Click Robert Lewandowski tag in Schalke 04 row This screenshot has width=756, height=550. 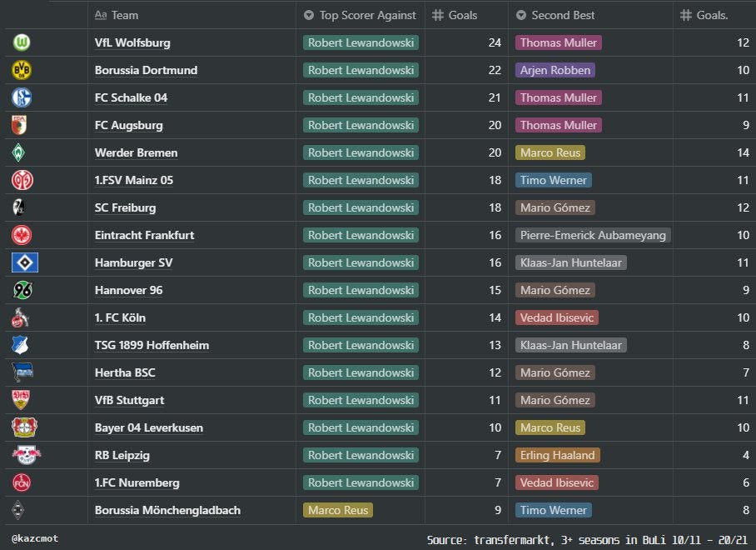click(361, 97)
